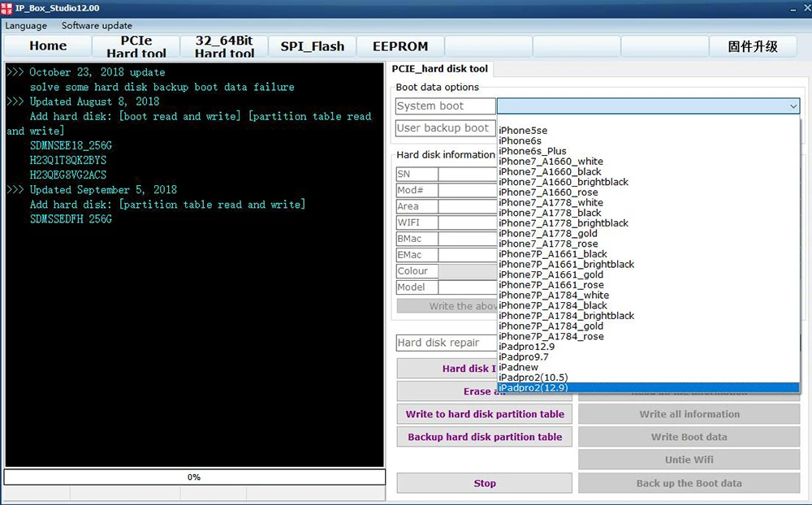Click the Write all information button
This screenshot has width=812, height=505.
(x=689, y=414)
